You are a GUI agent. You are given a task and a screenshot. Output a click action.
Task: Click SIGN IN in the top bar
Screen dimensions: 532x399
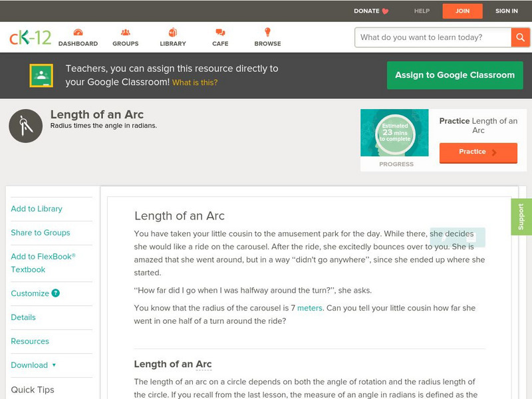(x=507, y=11)
